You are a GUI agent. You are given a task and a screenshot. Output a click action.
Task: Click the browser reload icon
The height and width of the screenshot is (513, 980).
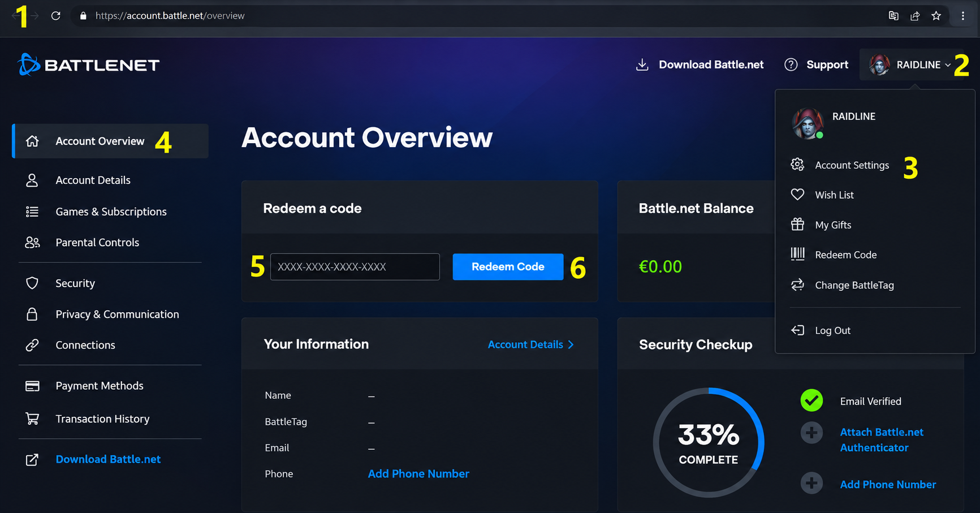click(x=55, y=16)
